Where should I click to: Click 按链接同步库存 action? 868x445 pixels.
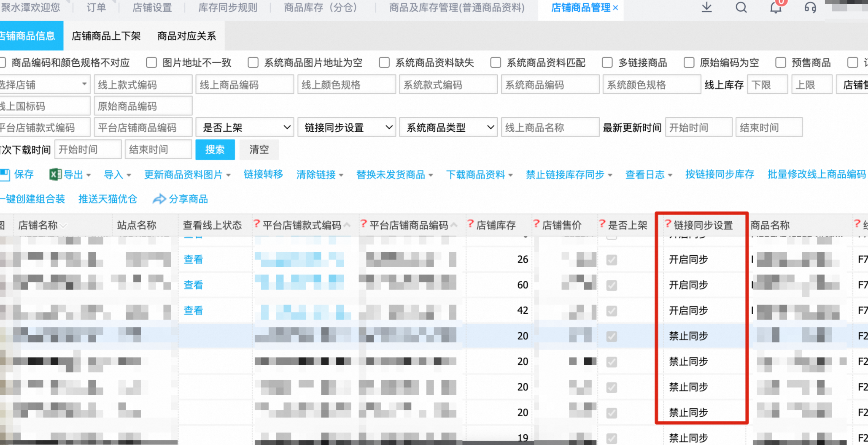(720, 174)
